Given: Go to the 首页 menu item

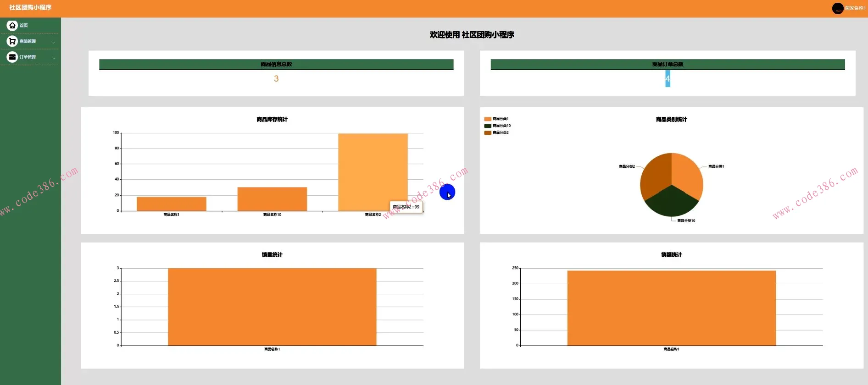Looking at the screenshot, I should click(24, 26).
